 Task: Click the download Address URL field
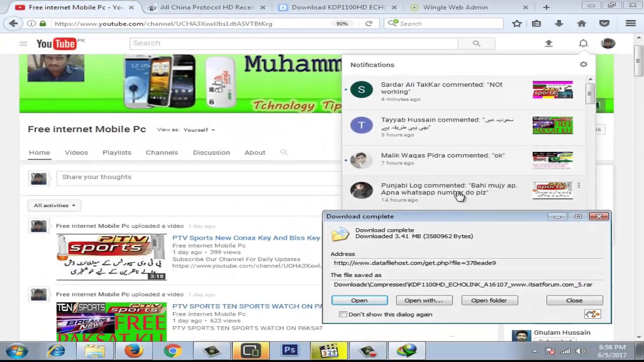coord(467,263)
